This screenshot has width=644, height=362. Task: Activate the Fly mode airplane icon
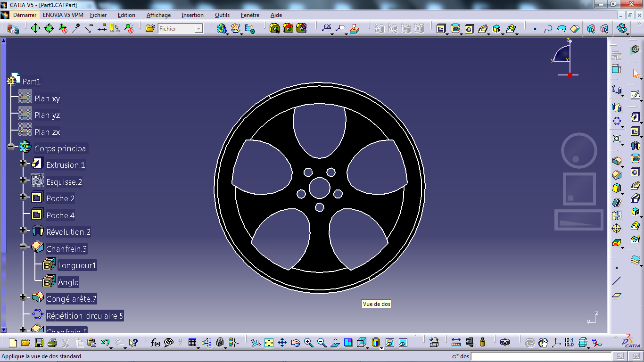(256, 343)
